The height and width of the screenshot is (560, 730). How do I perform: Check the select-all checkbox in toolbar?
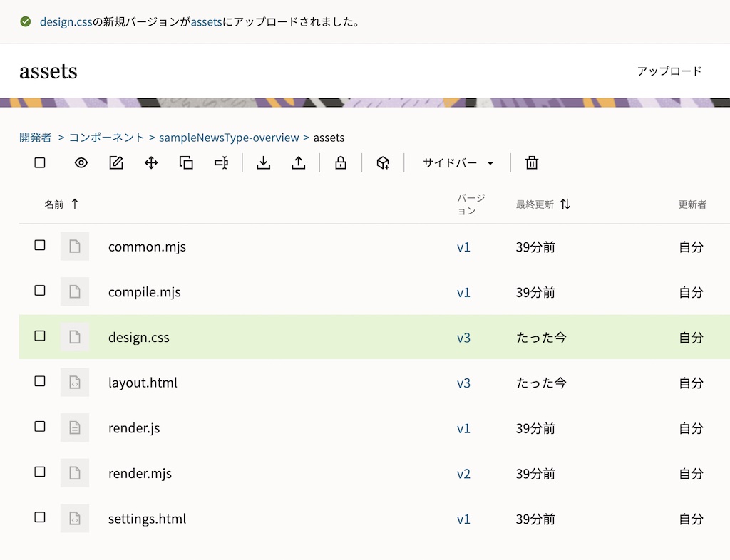[40, 163]
